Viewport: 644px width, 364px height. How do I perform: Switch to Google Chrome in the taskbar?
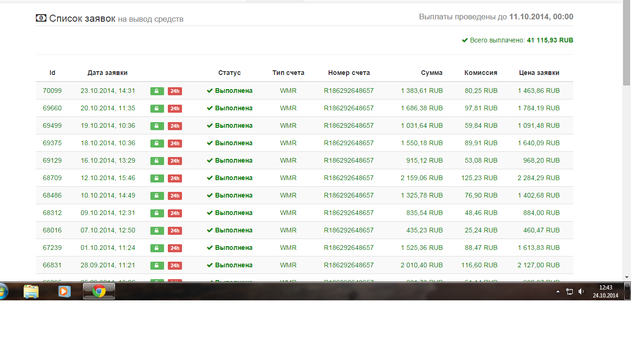pos(99,291)
